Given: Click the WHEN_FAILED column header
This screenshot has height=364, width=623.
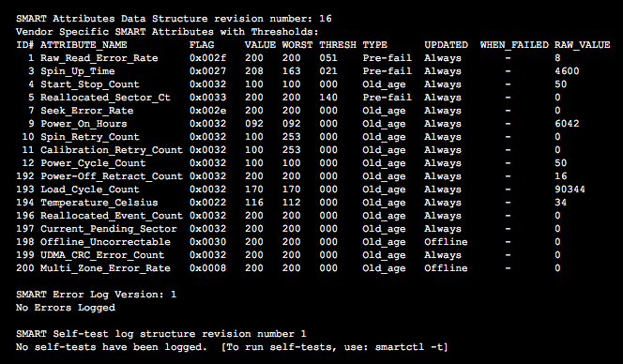Looking at the screenshot, I should click(514, 45).
